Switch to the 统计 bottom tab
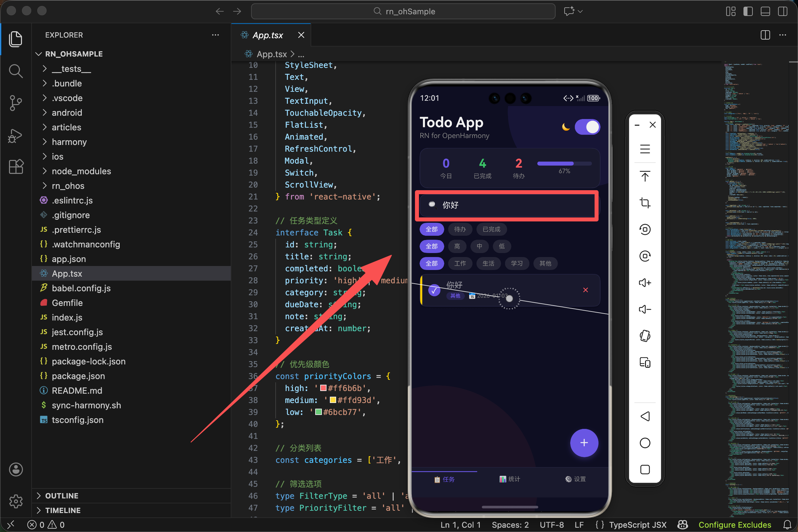The height and width of the screenshot is (532, 798). [510, 479]
